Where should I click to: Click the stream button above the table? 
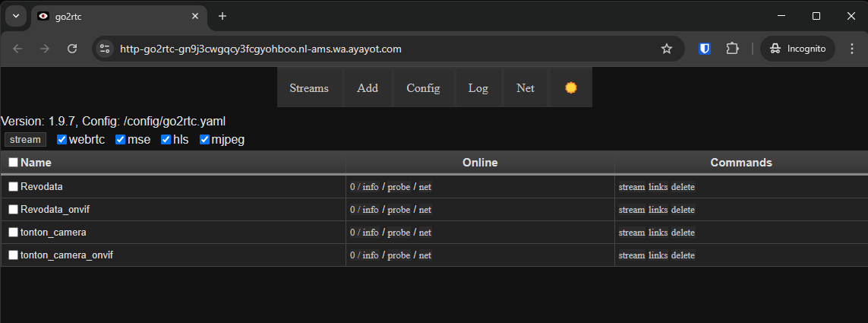coord(25,140)
